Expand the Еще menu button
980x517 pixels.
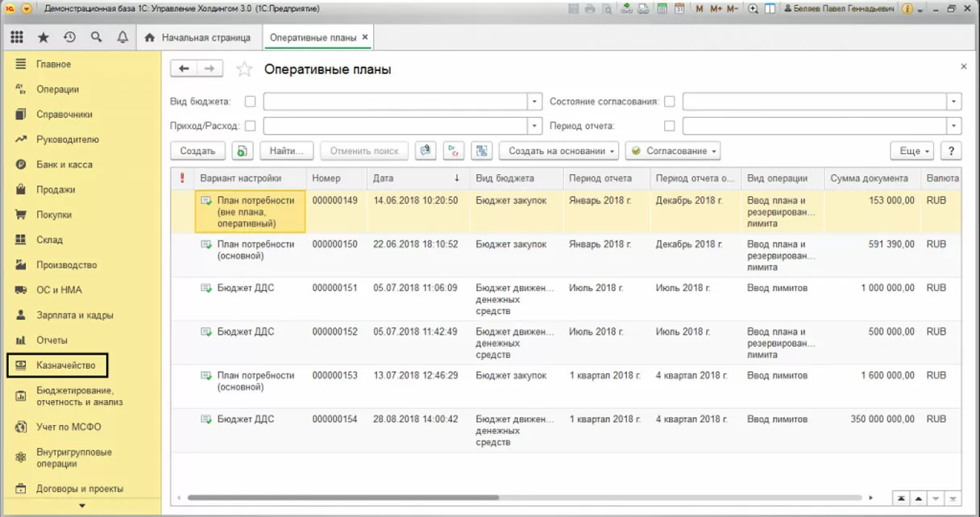pyautogui.click(x=911, y=151)
